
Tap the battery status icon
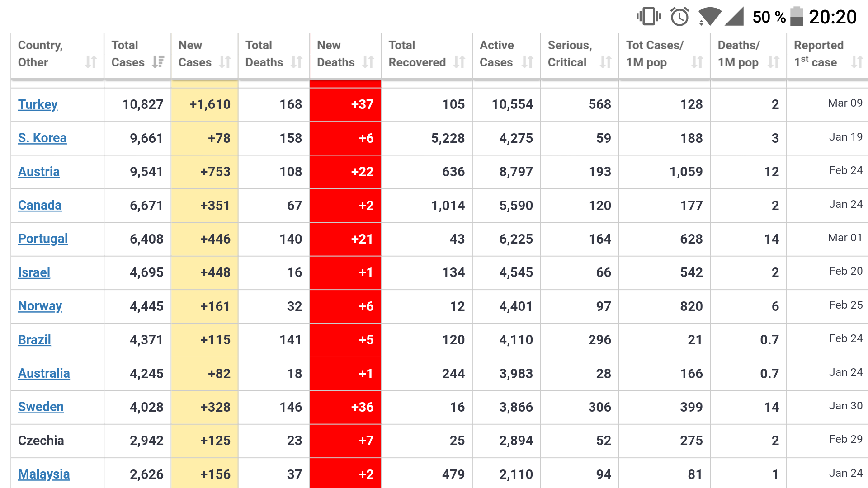797,17
